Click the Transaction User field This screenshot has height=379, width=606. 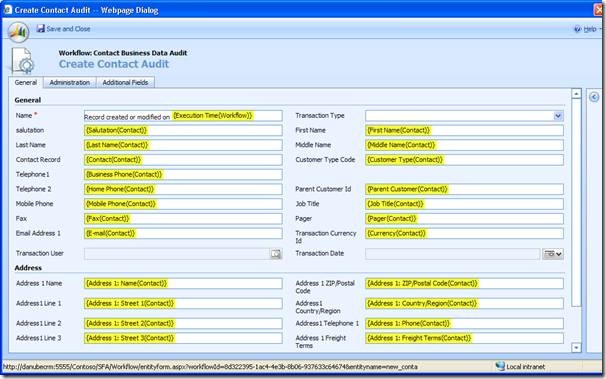click(x=177, y=254)
